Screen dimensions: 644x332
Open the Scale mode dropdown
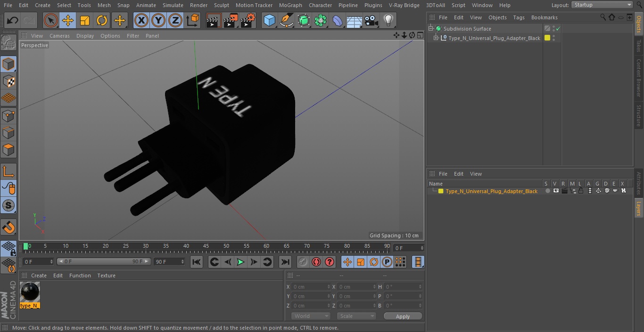[356, 316]
